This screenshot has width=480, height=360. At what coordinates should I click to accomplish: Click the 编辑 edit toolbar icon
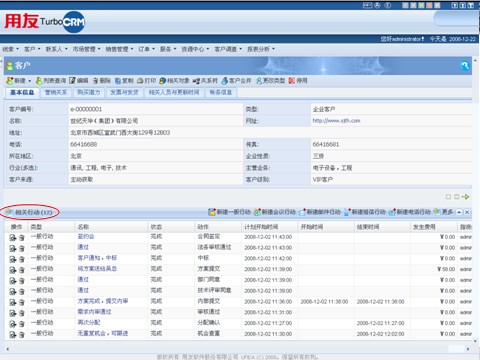[73, 81]
